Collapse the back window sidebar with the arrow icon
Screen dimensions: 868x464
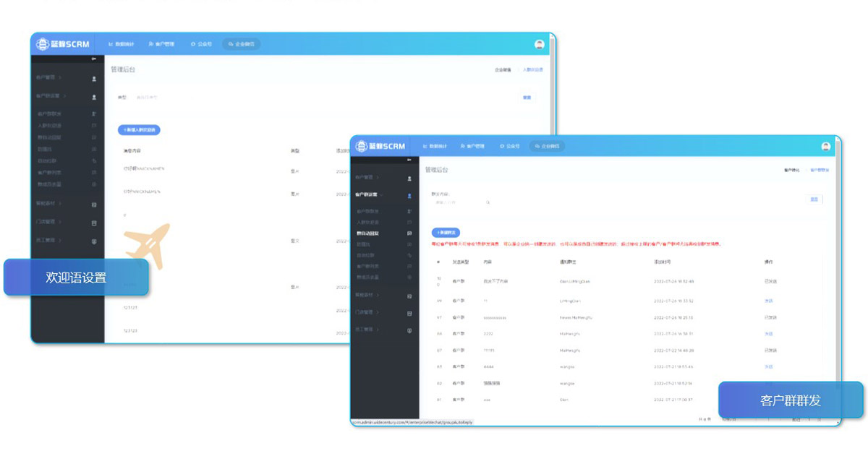pyautogui.click(x=93, y=59)
